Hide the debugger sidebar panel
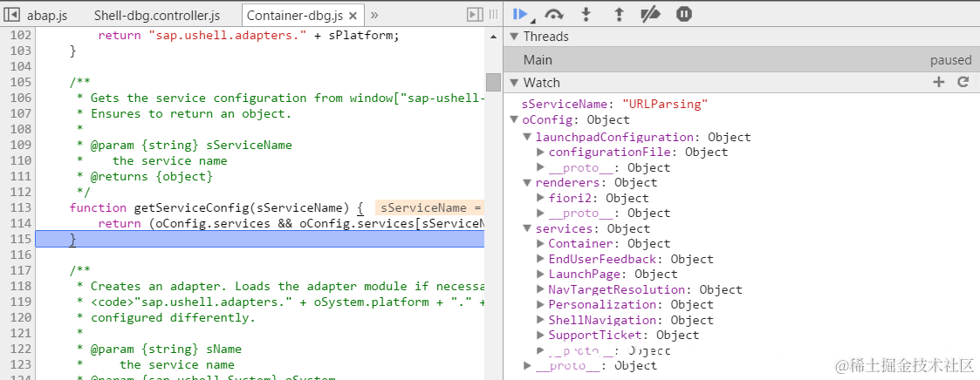Screen dimensions: 980x380 (476, 15)
